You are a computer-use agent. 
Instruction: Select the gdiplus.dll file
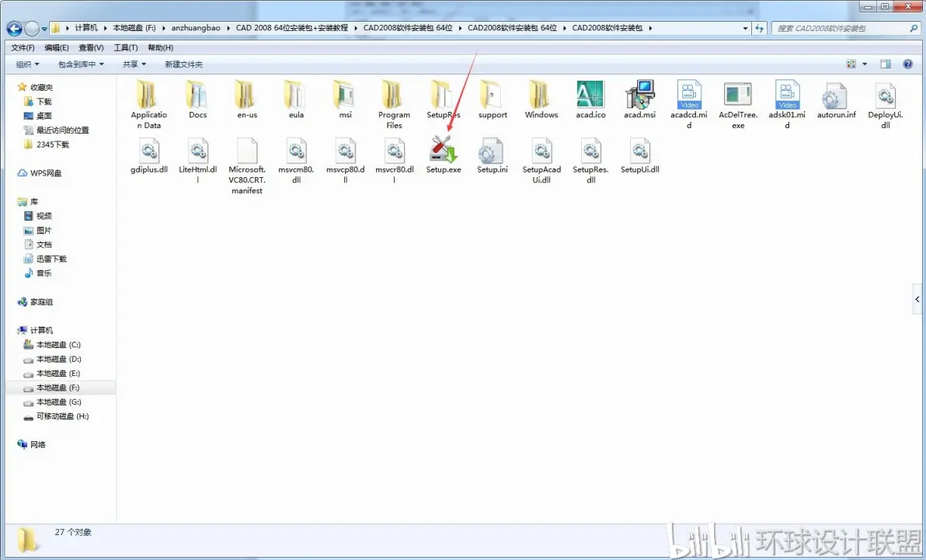point(149,150)
